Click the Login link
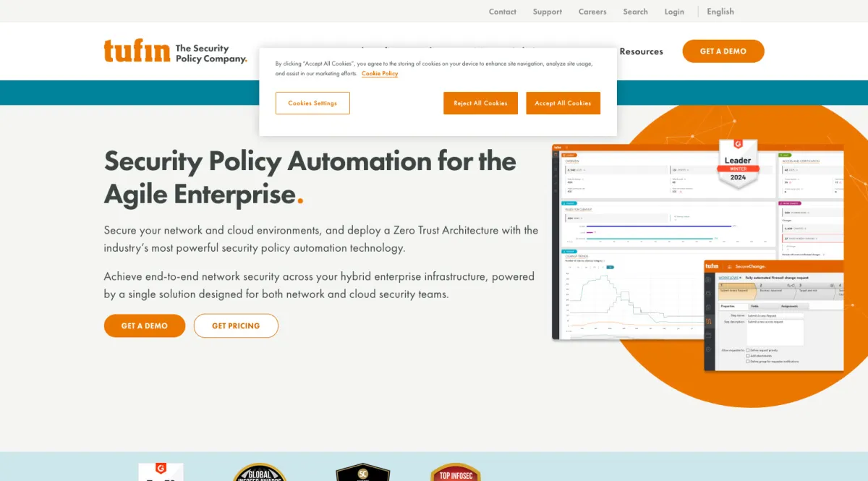 [x=674, y=12]
